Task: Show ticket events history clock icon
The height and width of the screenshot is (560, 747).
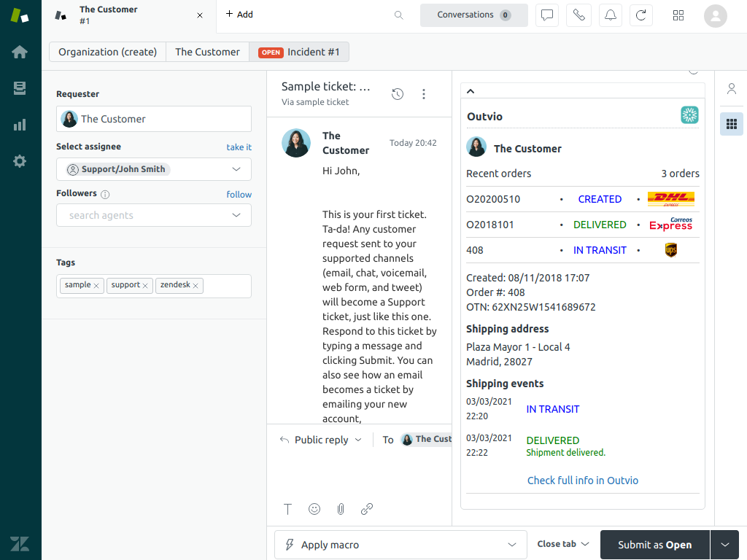Action: [x=398, y=94]
